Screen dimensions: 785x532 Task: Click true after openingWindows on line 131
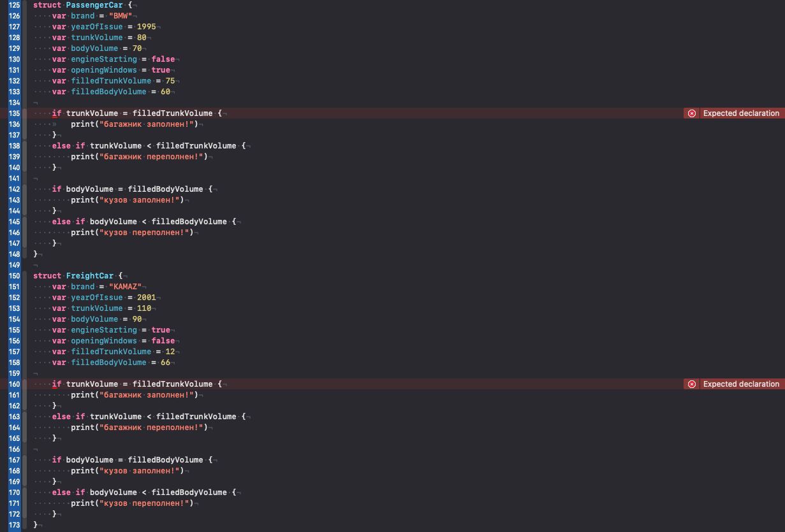(161, 70)
